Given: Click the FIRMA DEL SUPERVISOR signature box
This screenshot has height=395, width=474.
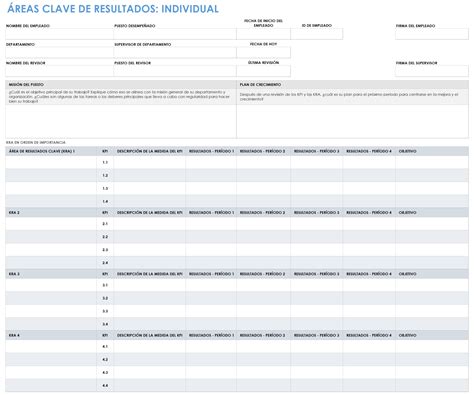Looking at the screenshot, I should click(x=432, y=71).
